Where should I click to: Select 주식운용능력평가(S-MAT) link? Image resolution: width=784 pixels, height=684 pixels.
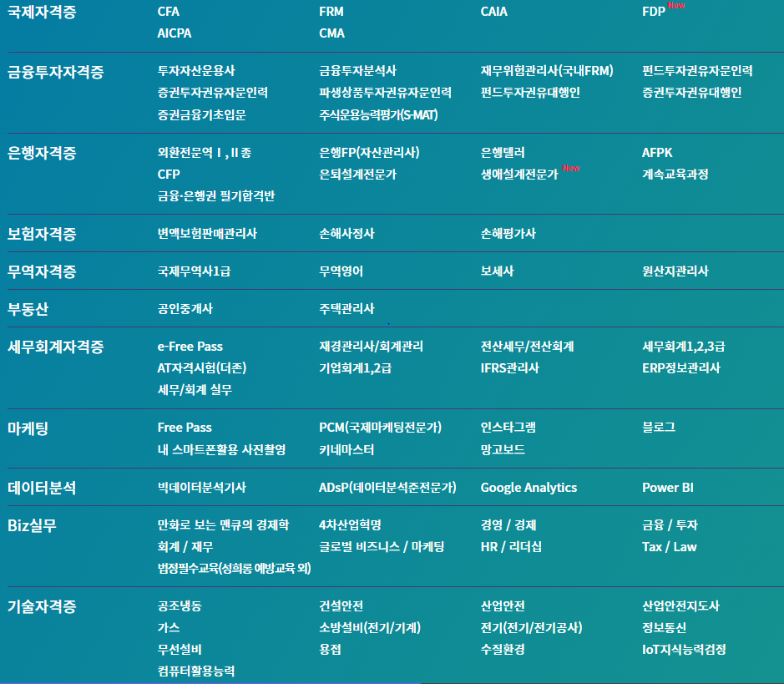[x=378, y=114]
